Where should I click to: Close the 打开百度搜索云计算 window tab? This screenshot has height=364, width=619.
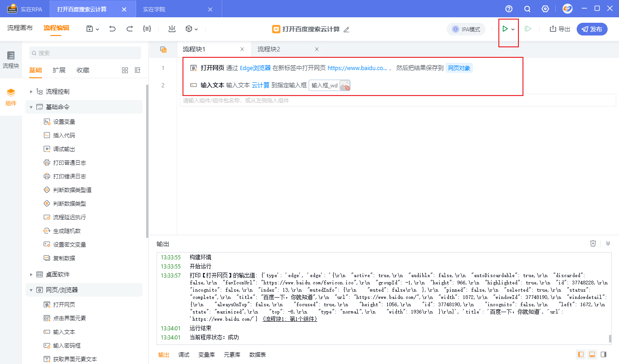coord(124,9)
